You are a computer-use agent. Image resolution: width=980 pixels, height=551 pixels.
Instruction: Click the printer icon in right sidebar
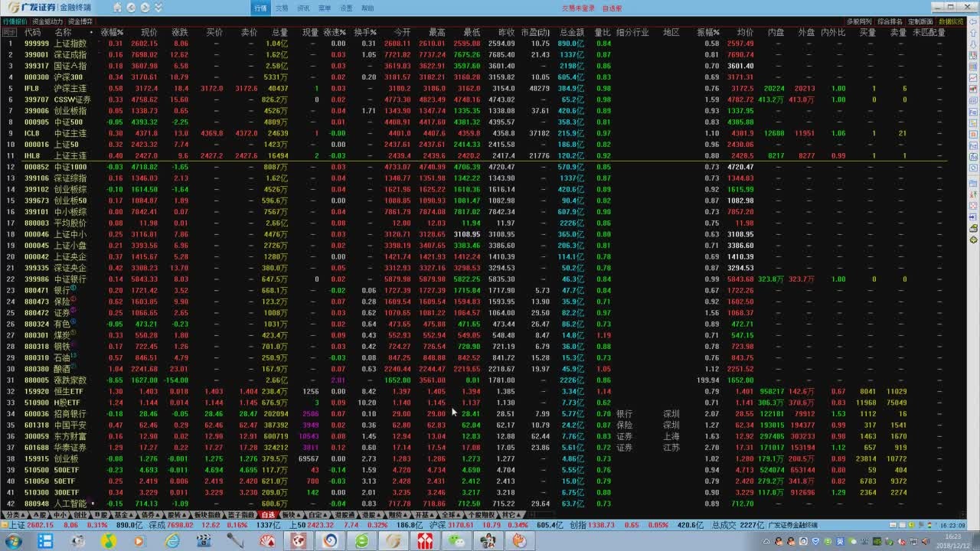(973, 227)
